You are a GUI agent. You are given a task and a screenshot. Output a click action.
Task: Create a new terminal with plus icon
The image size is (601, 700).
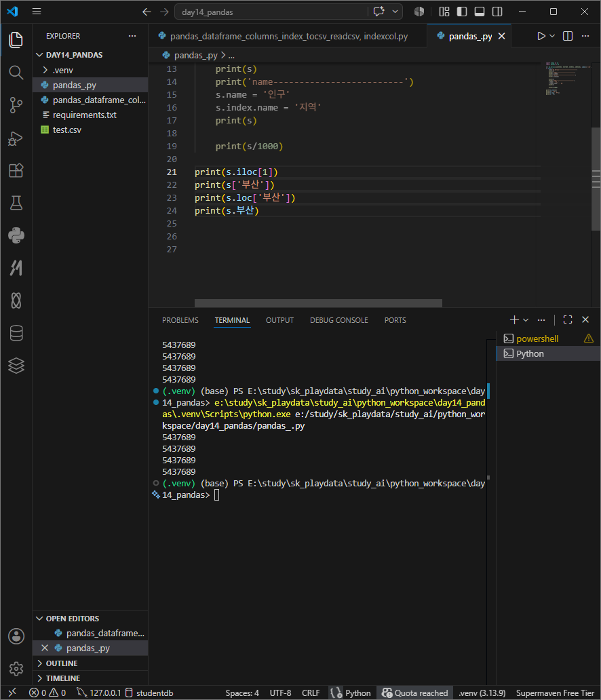[x=514, y=320]
